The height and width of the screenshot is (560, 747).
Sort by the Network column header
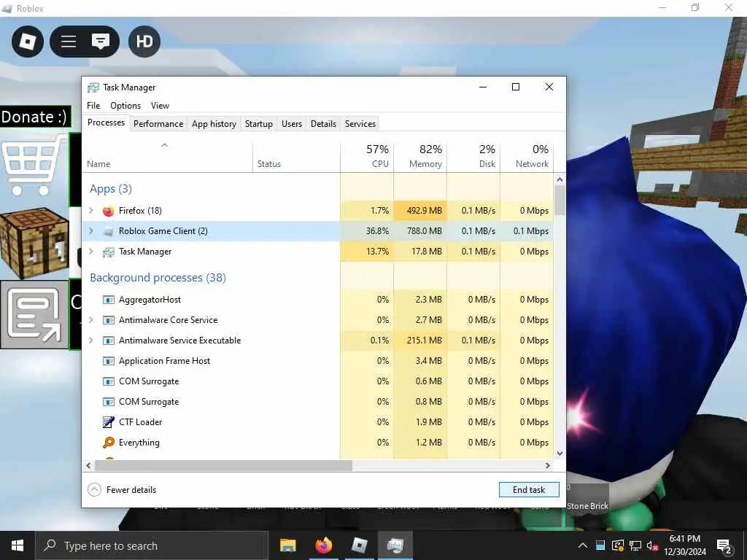527,156
